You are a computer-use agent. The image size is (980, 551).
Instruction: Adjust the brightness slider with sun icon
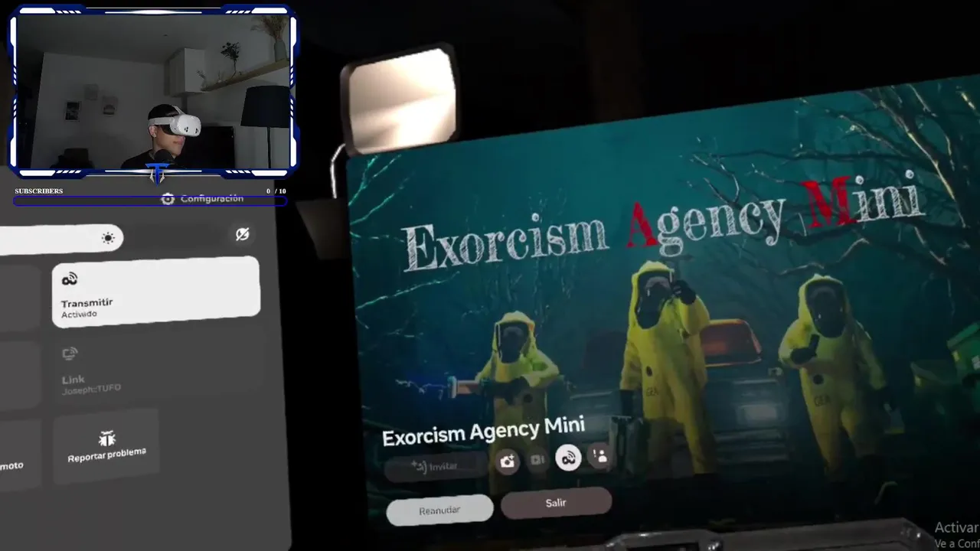61,239
